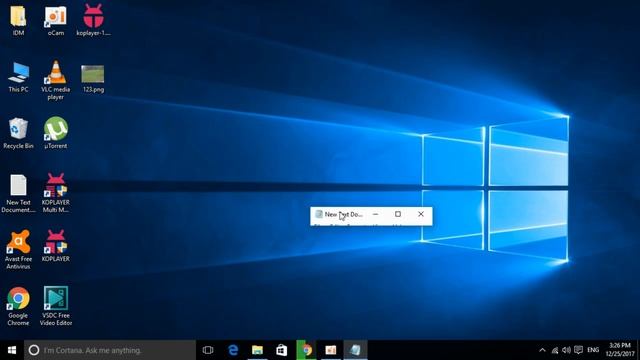Select the KOPLAYER desktop shortcut

(56, 246)
